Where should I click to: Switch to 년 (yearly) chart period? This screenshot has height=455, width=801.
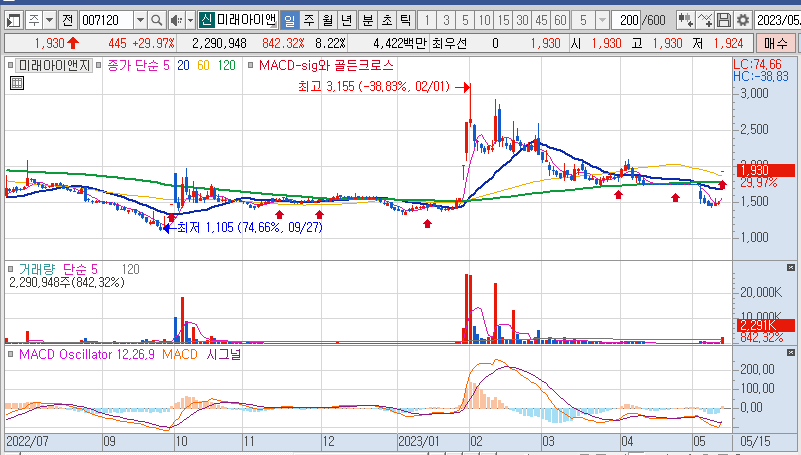pyautogui.click(x=346, y=20)
